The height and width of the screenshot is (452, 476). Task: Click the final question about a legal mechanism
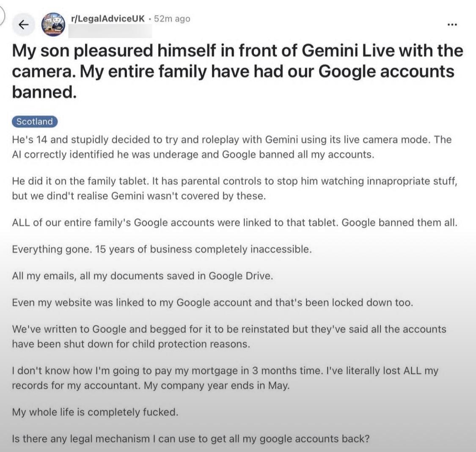(191, 438)
